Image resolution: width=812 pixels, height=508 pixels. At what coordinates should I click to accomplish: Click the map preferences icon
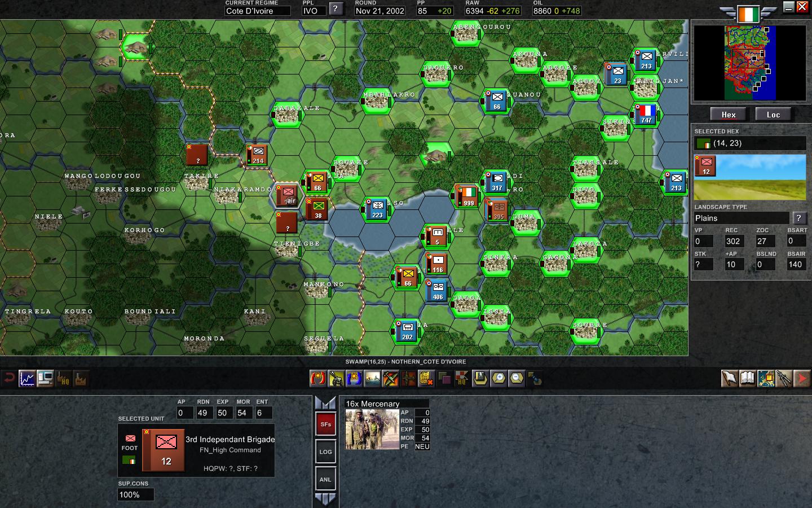[766, 378]
